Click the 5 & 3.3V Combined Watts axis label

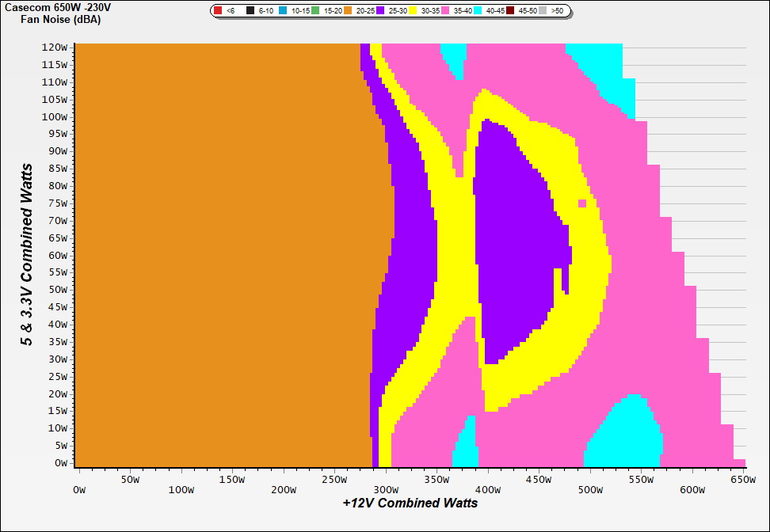point(27,255)
